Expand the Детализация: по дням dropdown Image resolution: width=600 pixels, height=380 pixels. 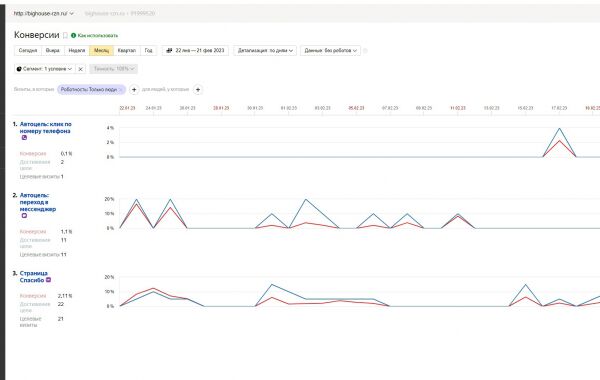265,51
